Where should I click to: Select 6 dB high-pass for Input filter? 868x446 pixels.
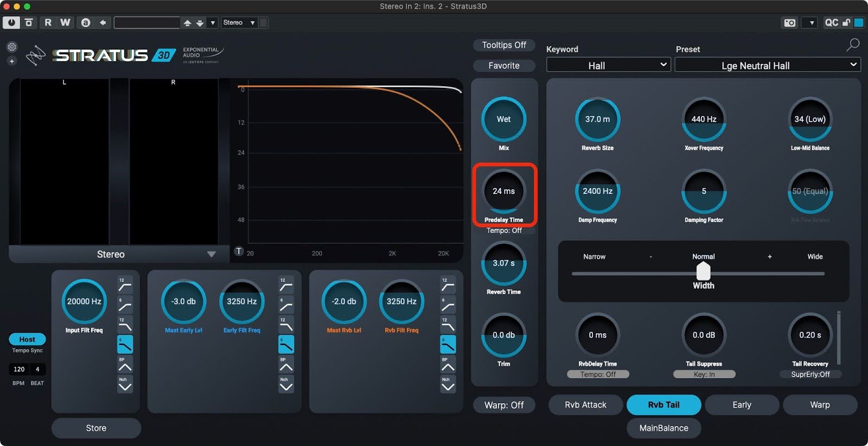(x=125, y=305)
